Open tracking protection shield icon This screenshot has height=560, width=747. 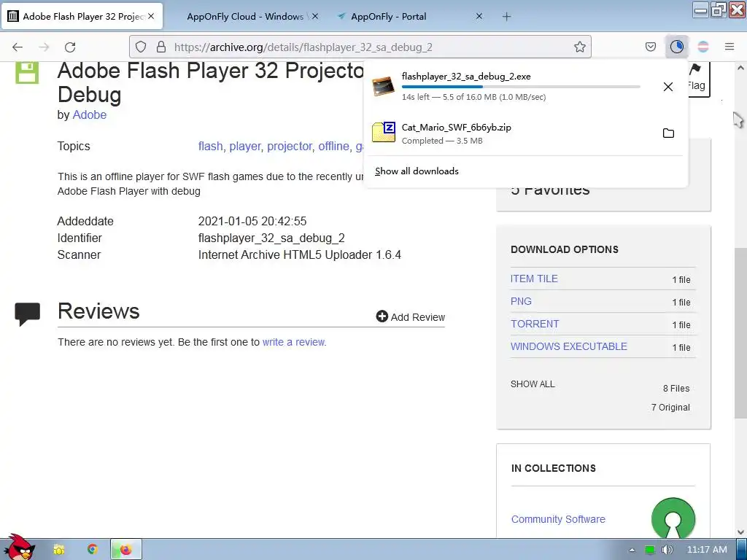[x=141, y=47]
